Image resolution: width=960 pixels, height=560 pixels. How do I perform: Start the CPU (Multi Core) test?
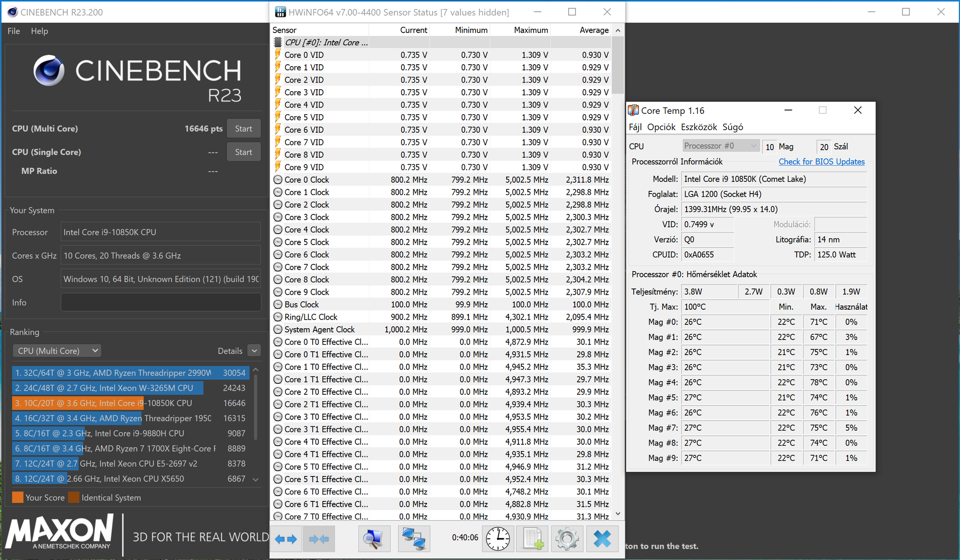[244, 128]
